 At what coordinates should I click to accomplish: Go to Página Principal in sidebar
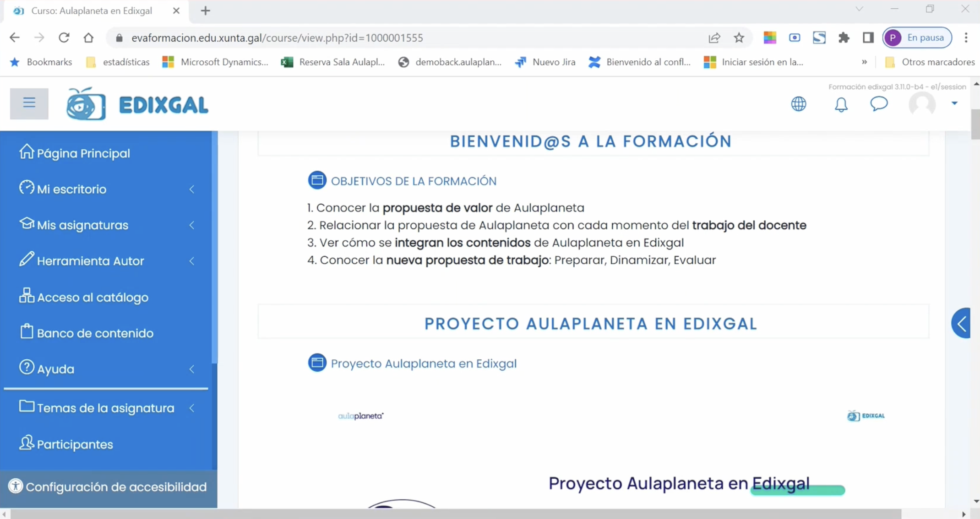click(83, 153)
